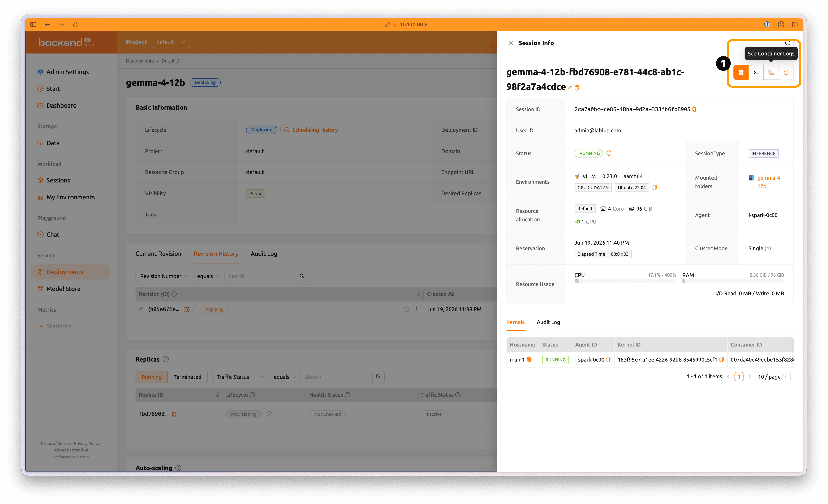The height and width of the screenshot is (504, 828).
Task: Open the browser split view icon
Action: click(x=795, y=24)
